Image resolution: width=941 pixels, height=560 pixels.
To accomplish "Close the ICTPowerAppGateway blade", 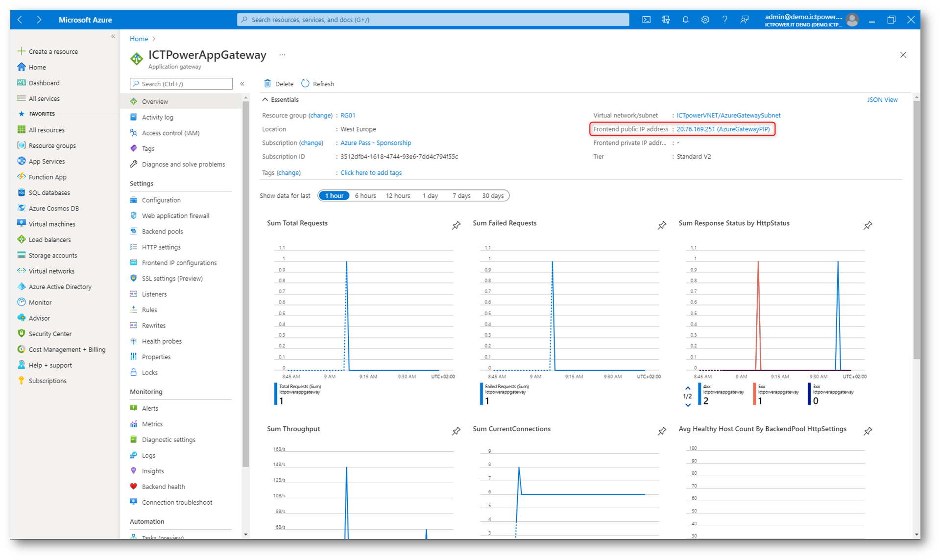I will tap(903, 55).
